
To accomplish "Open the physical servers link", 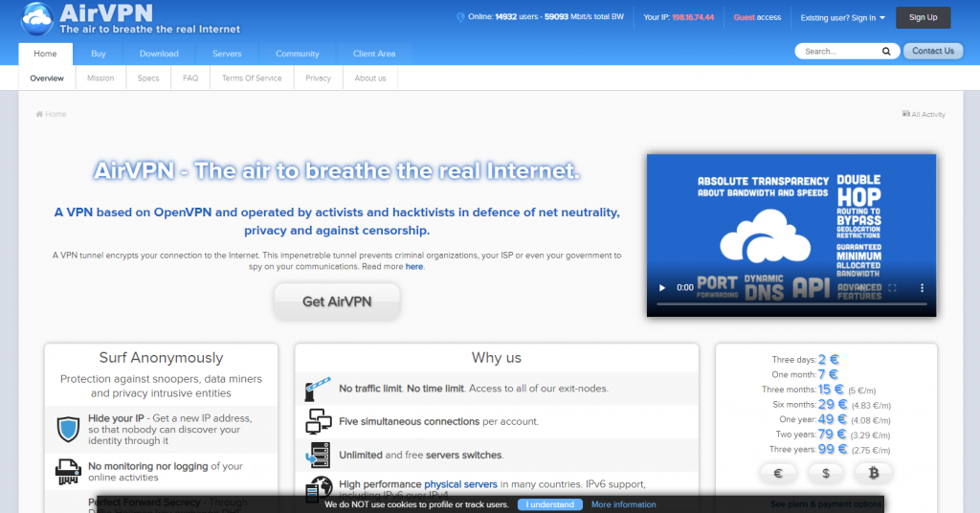I will click(x=460, y=484).
